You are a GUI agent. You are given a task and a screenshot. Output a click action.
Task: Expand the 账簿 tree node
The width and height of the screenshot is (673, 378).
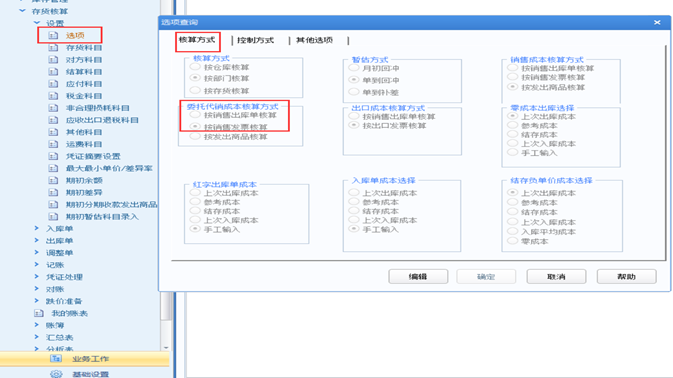37,325
